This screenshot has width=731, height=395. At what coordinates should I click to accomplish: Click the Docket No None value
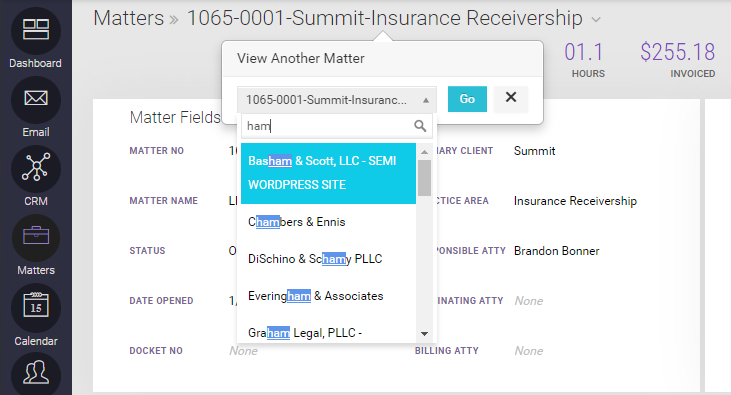click(243, 351)
